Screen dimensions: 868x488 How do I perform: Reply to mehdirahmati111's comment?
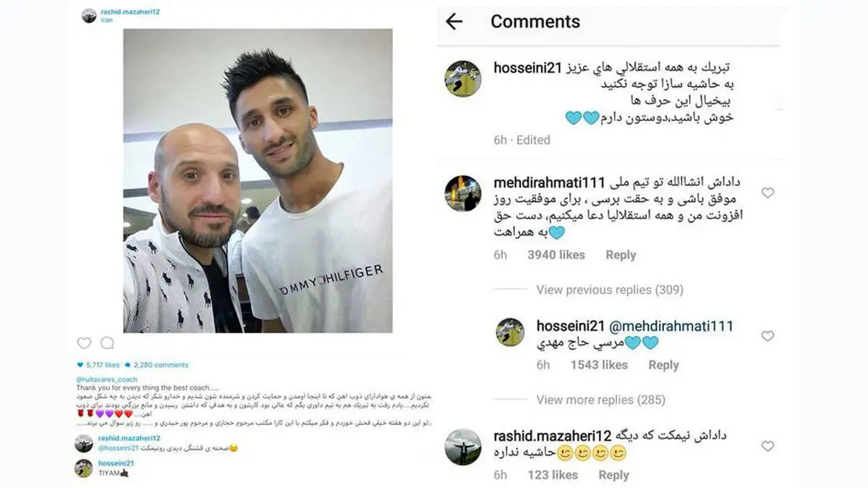click(621, 255)
